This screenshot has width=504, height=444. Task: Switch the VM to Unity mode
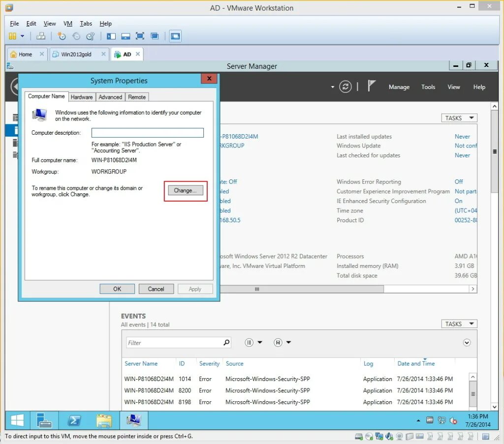click(x=154, y=35)
